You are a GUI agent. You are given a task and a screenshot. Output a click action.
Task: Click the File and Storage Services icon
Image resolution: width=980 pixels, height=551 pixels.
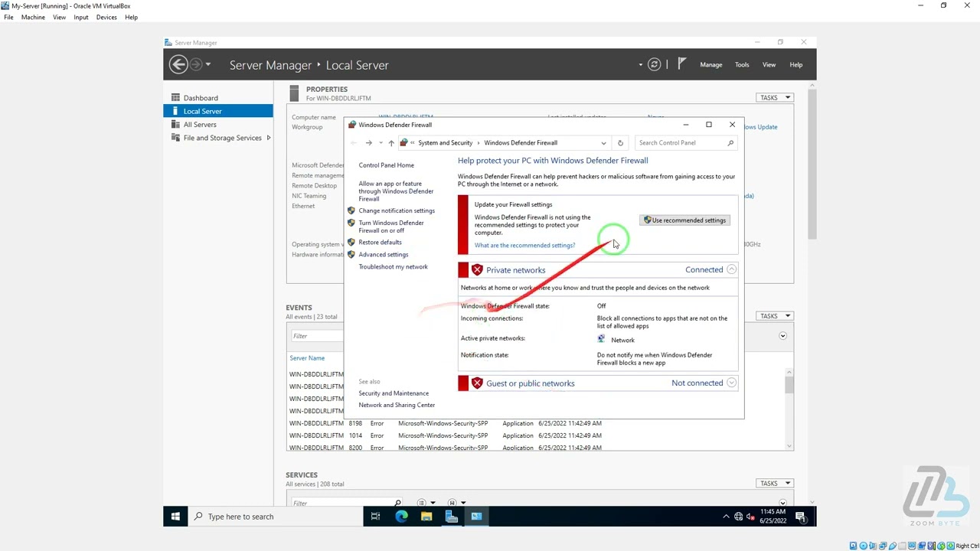click(x=175, y=138)
